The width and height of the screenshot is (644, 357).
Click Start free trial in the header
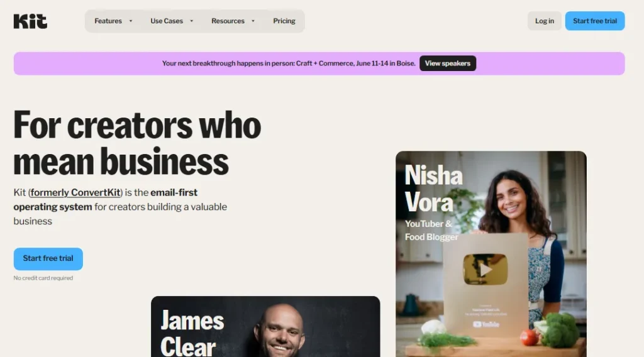[595, 21]
